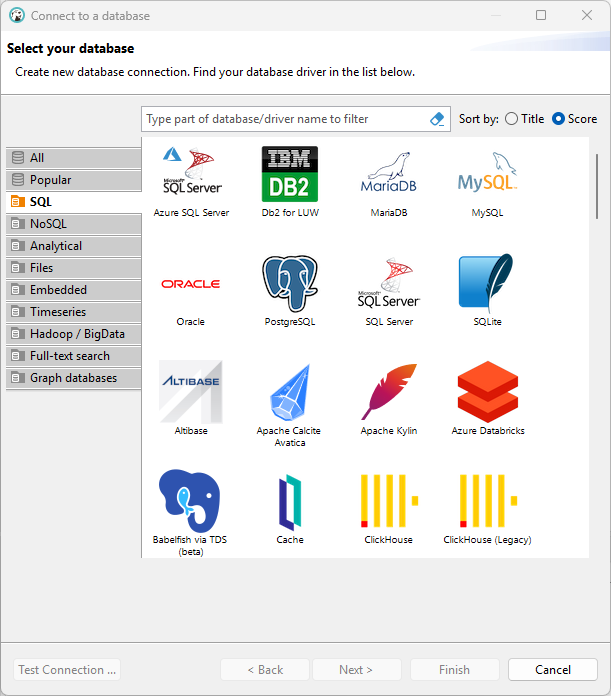This screenshot has height=696, width=611.
Task: Open the Files category
Action: coord(74,268)
